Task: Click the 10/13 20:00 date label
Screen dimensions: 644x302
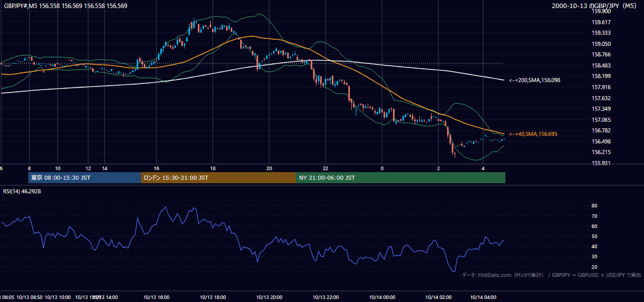Action: [270, 297]
